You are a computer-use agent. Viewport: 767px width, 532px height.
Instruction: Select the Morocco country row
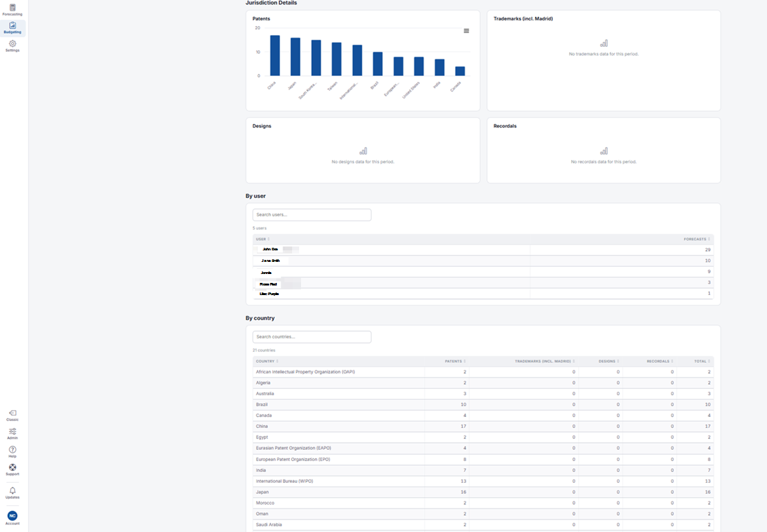tap(483, 503)
